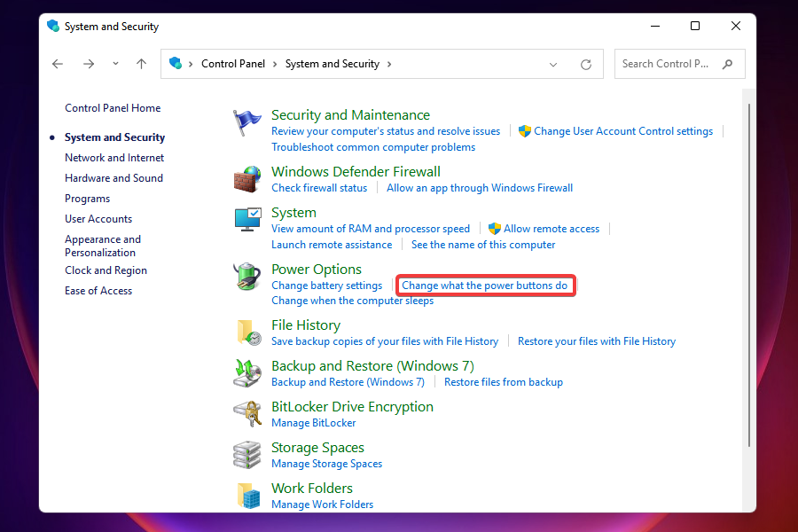Viewport: 798px width, 532px height.
Task: Open Programs category
Action: 87,199
